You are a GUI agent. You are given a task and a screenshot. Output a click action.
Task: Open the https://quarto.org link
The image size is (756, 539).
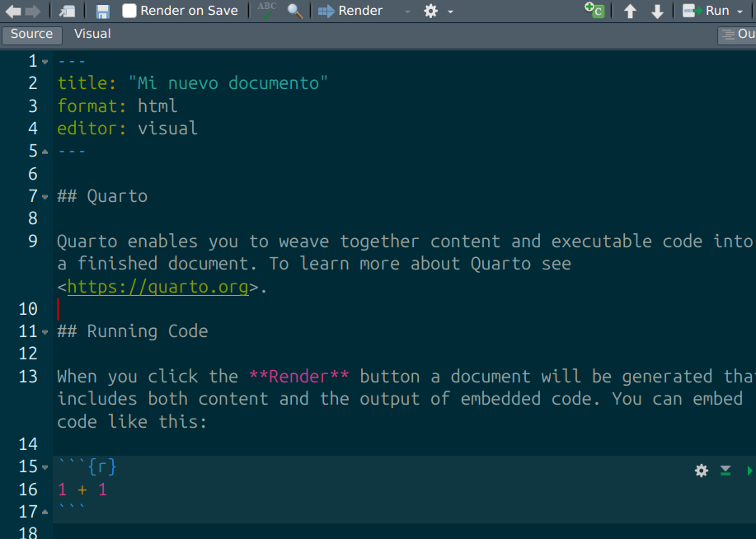click(157, 287)
